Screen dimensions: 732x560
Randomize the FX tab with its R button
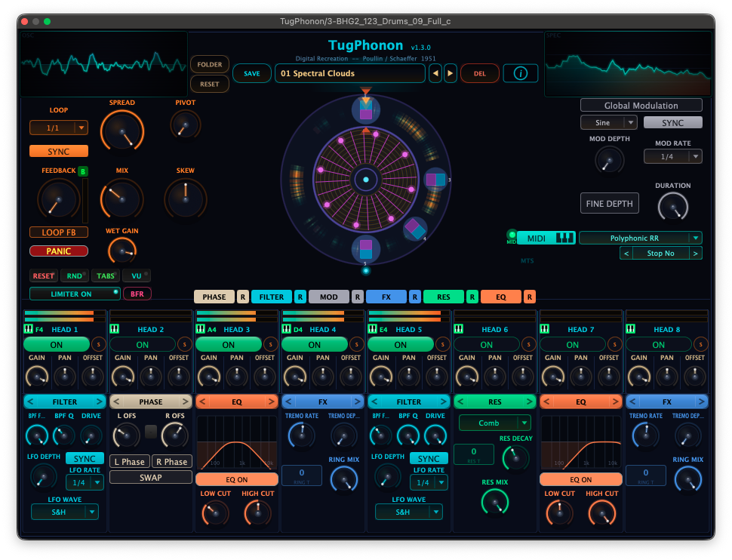tap(415, 297)
